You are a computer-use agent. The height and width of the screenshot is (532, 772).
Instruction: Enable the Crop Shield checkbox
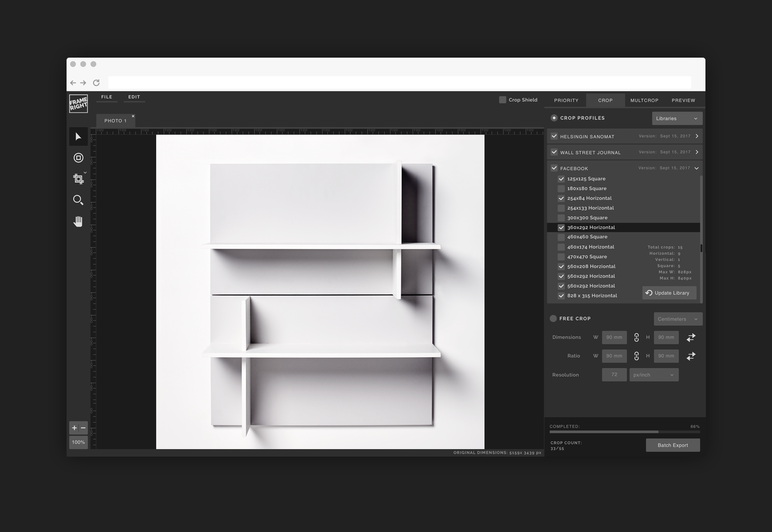pos(503,100)
